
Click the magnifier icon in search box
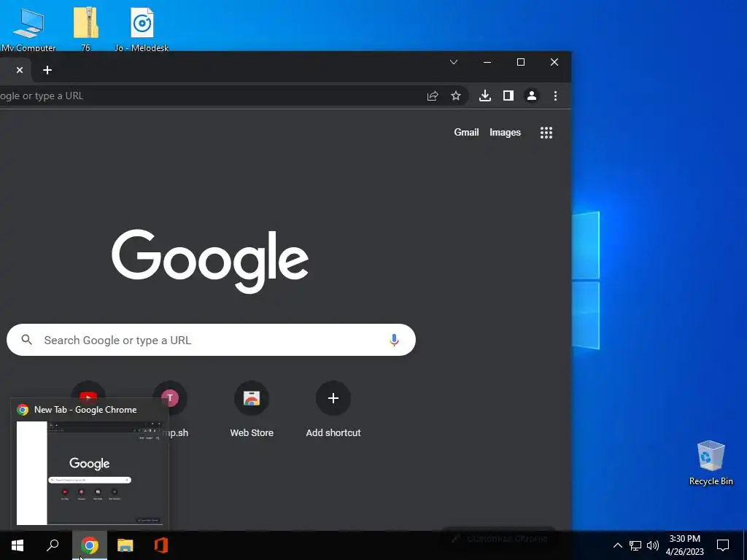point(27,340)
